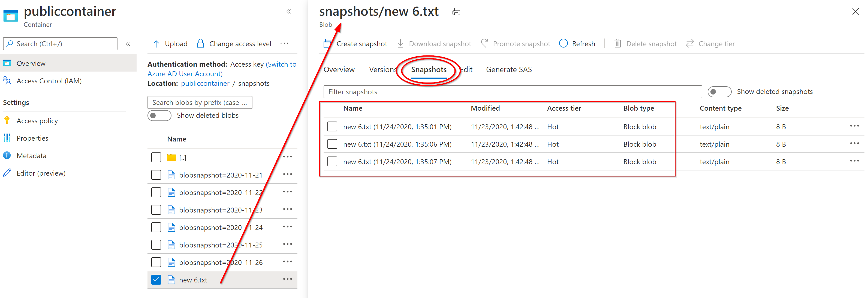Open the Properties panel

coord(33,138)
